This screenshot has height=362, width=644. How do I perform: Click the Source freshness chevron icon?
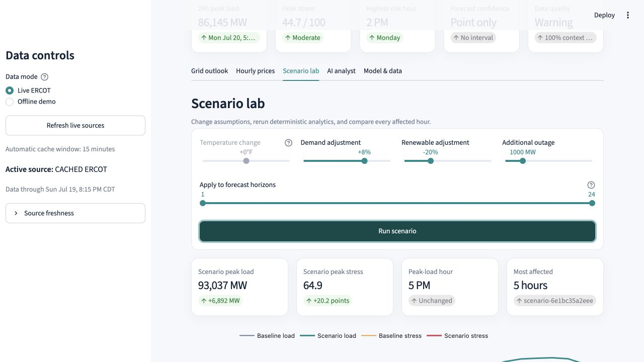16,213
